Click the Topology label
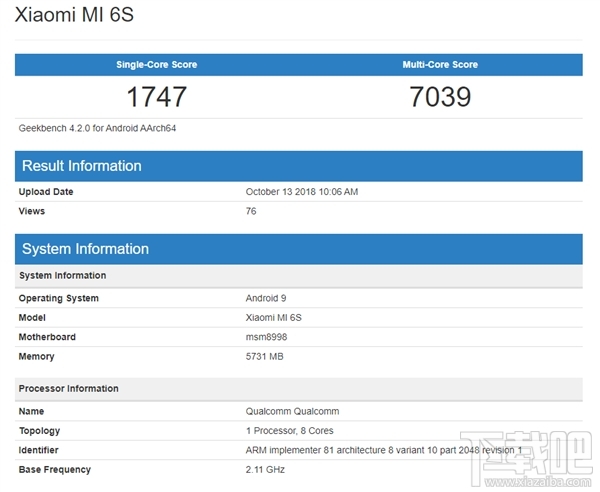This screenshot has height=492, width=600. pos(39,431)
